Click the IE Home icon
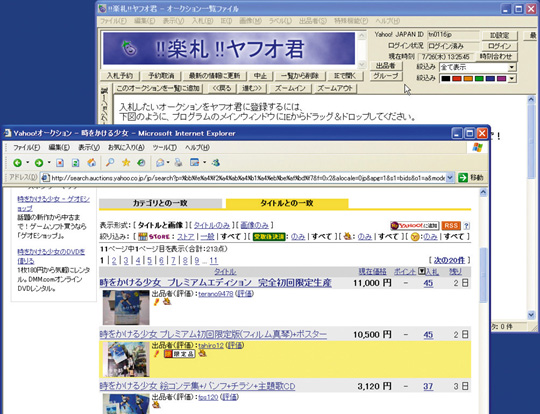 click(92, 163)
